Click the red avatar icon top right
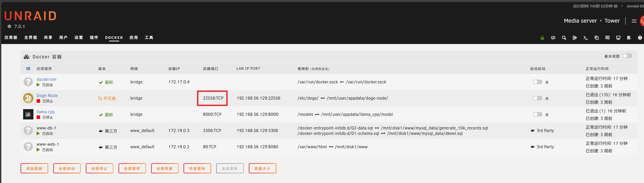Screen dimensions: 644x183 [642, 21]
